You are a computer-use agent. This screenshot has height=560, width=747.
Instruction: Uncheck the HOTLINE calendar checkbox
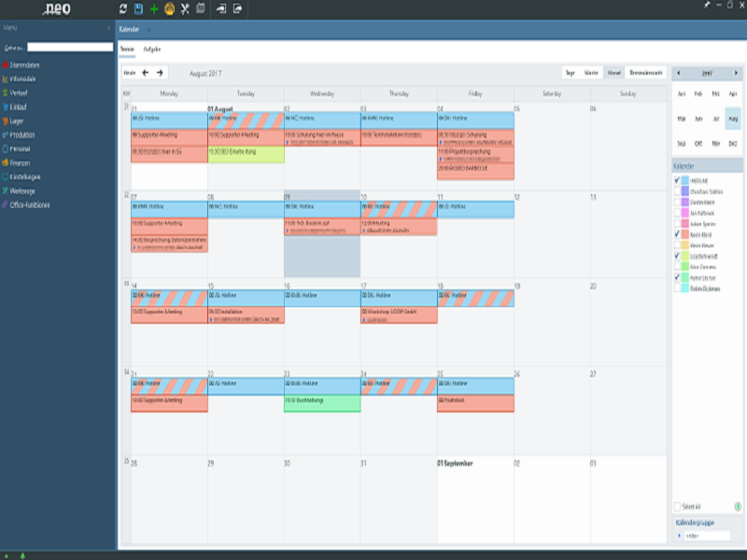(677, 180)
